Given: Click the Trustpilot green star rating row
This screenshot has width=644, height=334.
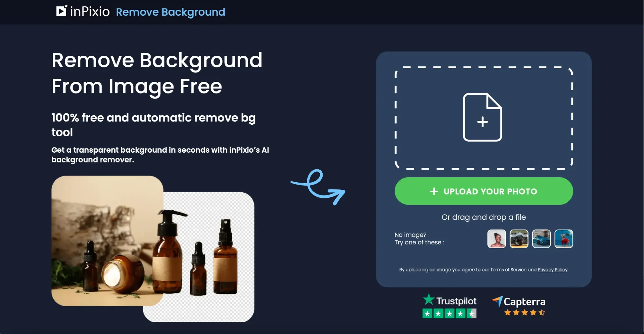Looking at the screenshot, I should (450, 313).
